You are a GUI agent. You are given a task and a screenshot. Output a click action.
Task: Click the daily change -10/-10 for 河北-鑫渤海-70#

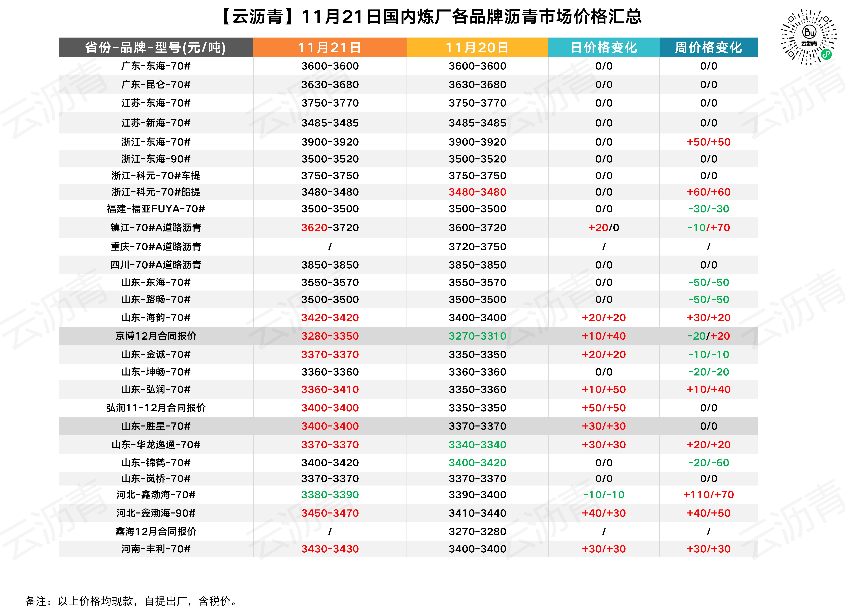click(x=604, y=495)
